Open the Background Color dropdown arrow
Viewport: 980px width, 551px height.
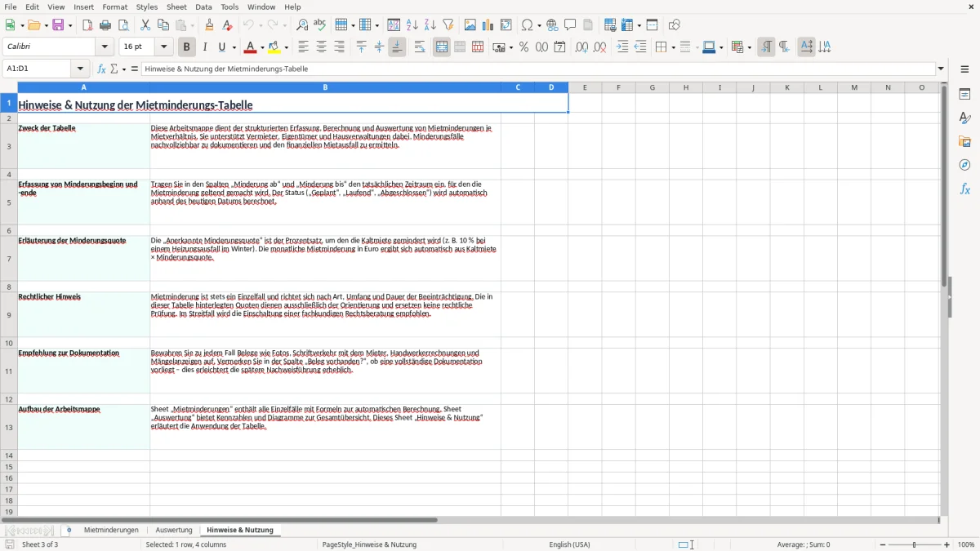coord(286,47)
